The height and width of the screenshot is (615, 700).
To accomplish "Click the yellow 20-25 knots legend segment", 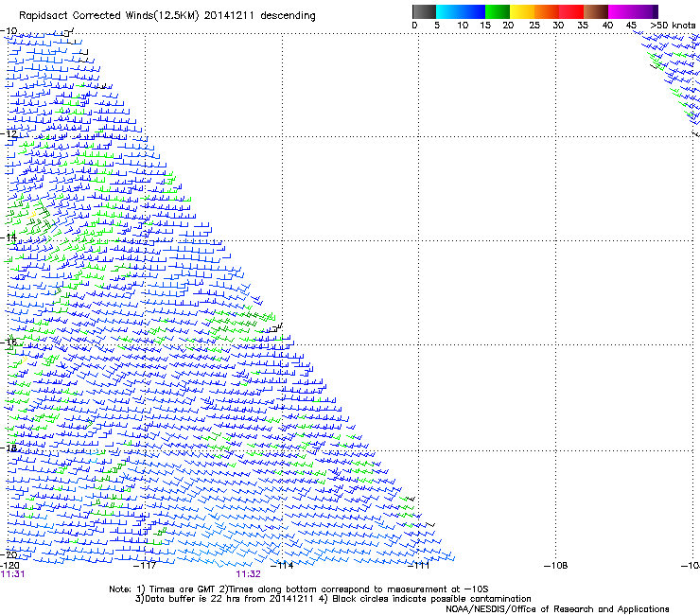I will 522,11.
